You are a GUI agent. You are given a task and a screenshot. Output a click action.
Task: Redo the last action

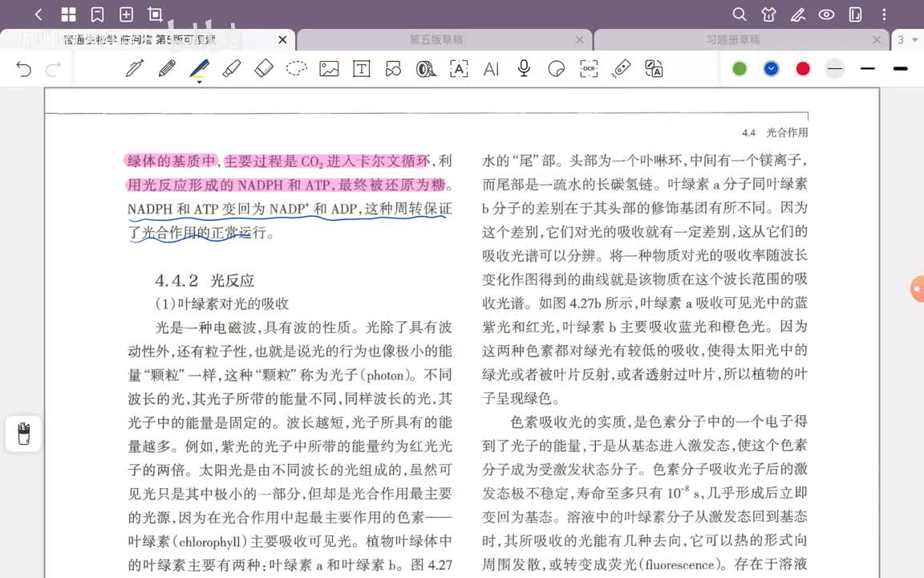[x=54, y=69]
